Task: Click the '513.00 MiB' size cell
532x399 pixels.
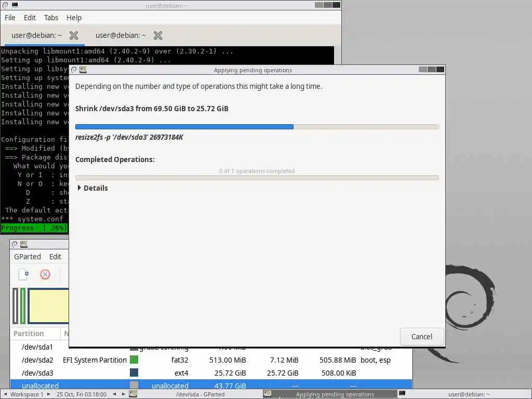Action: (x=228, y=360)
